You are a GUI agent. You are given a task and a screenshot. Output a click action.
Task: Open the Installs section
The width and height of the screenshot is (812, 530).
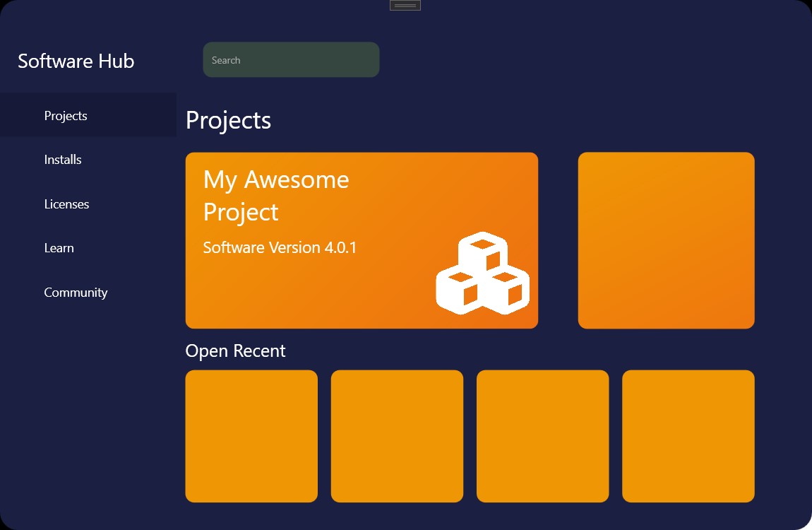click(62, 159)
